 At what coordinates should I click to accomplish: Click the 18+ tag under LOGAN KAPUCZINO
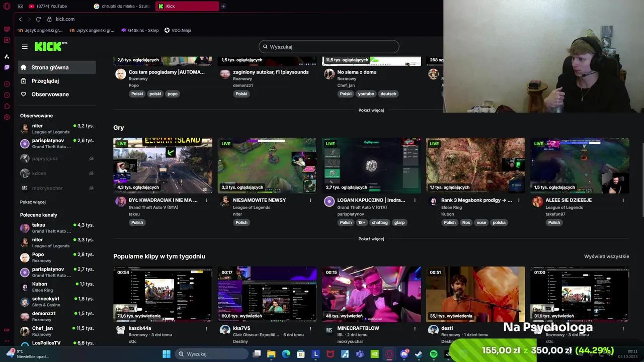[362, 222]
